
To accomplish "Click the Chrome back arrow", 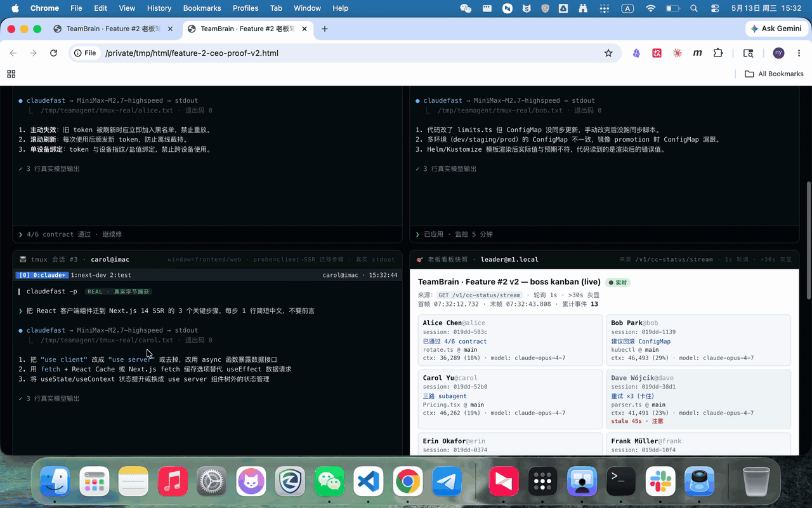I will (x=13, y=53).
